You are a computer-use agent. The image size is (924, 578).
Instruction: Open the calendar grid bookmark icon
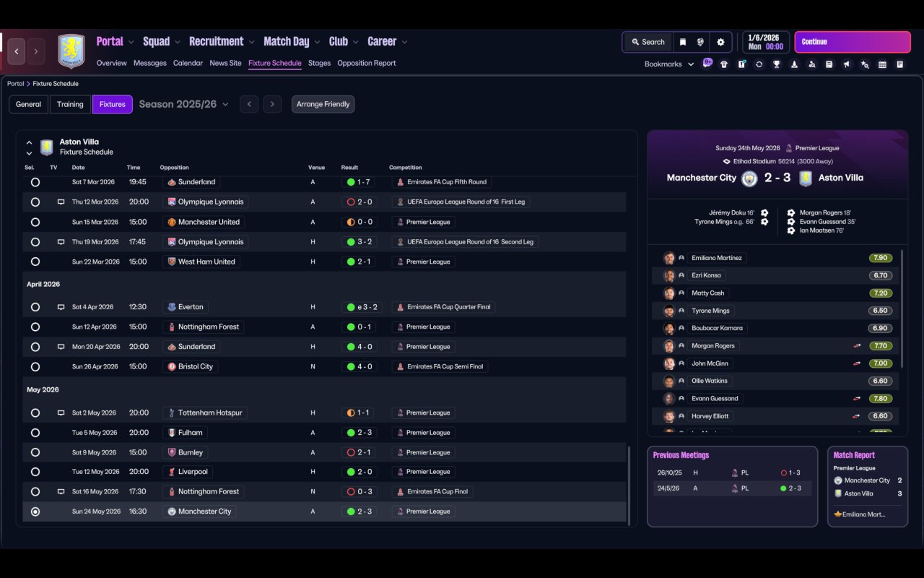click(x=882, y=64)
